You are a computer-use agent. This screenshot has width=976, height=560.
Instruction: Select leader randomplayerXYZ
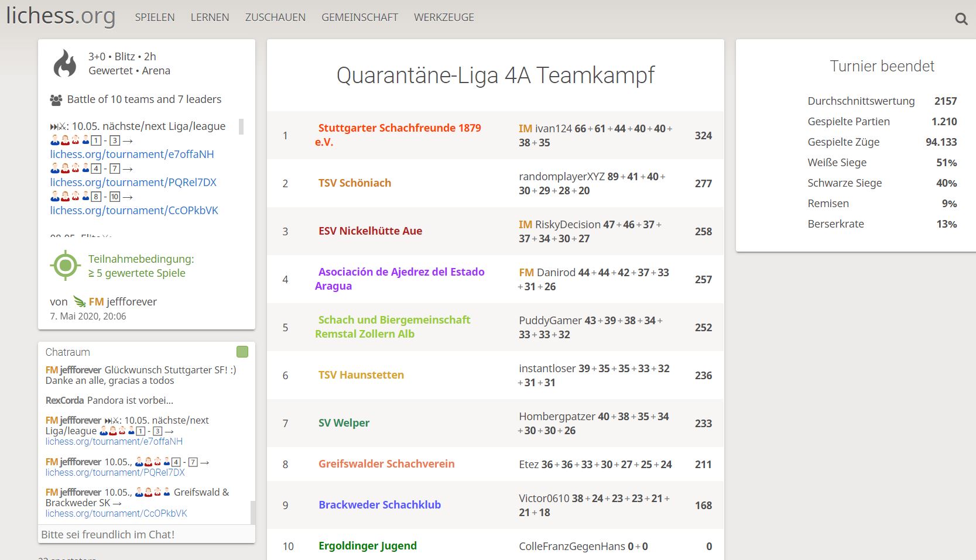561,177
